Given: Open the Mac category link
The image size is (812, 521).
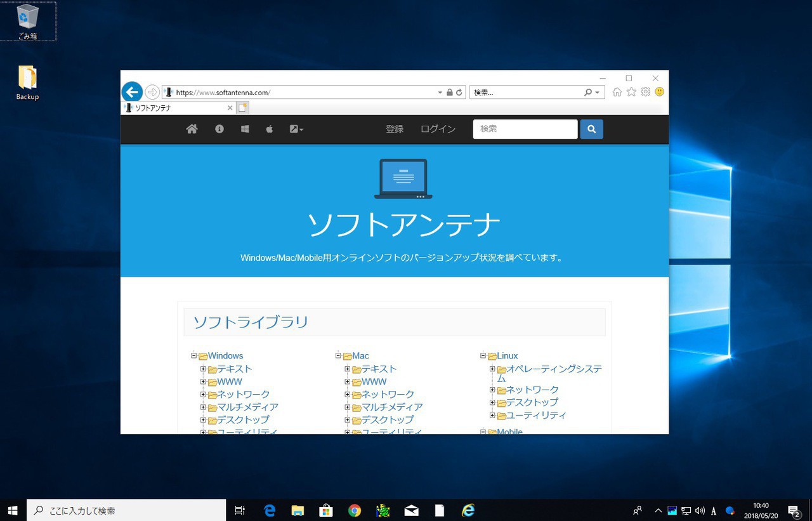Looking at the screenshot, I should tap(361, 356).
